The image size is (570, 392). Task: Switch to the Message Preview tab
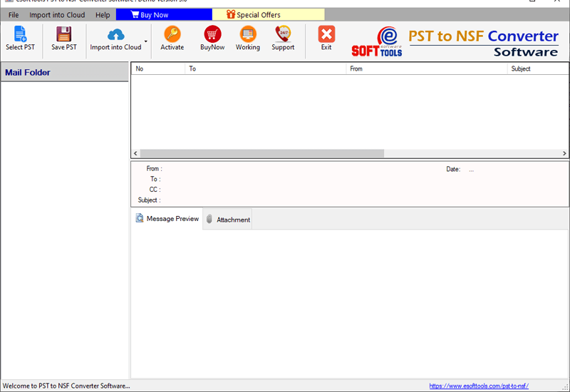coord(167,219)
